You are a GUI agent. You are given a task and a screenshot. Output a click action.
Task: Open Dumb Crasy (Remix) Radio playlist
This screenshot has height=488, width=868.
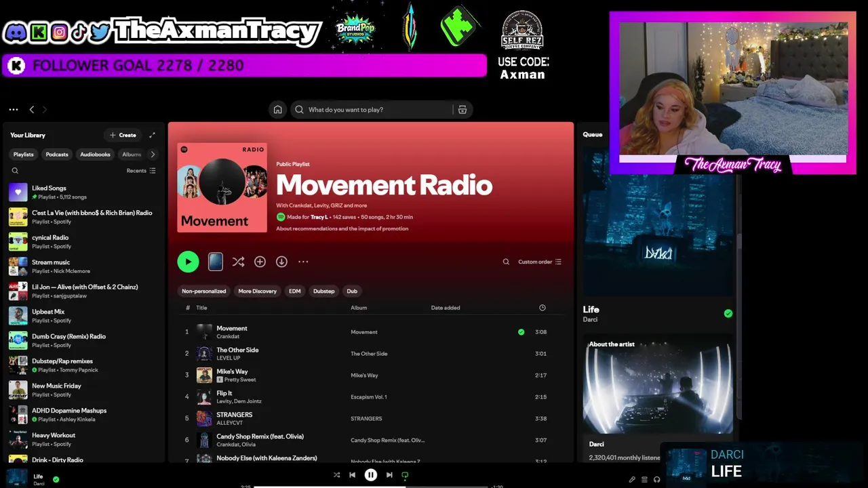click(x=84, y=341)
